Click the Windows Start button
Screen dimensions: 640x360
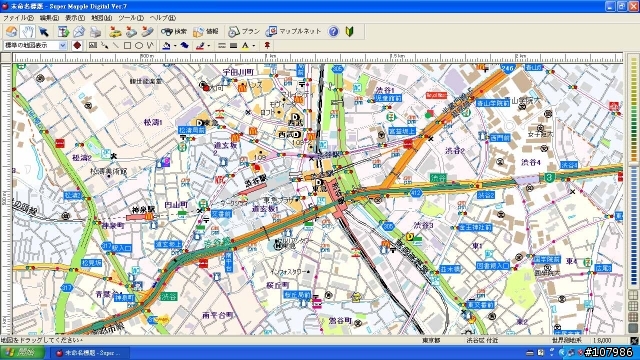pyautogui.click(x=22, y=352)
